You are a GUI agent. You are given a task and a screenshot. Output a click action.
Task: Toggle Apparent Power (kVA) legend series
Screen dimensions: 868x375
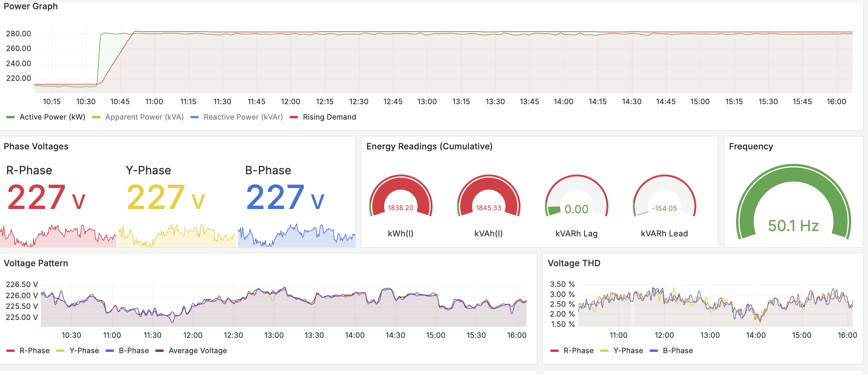click(x=144, y=117)
